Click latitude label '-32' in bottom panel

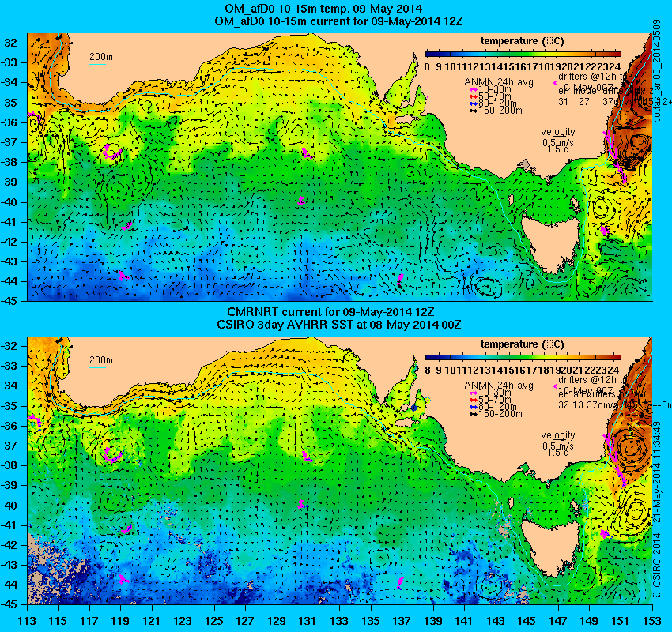coord(9,346)
